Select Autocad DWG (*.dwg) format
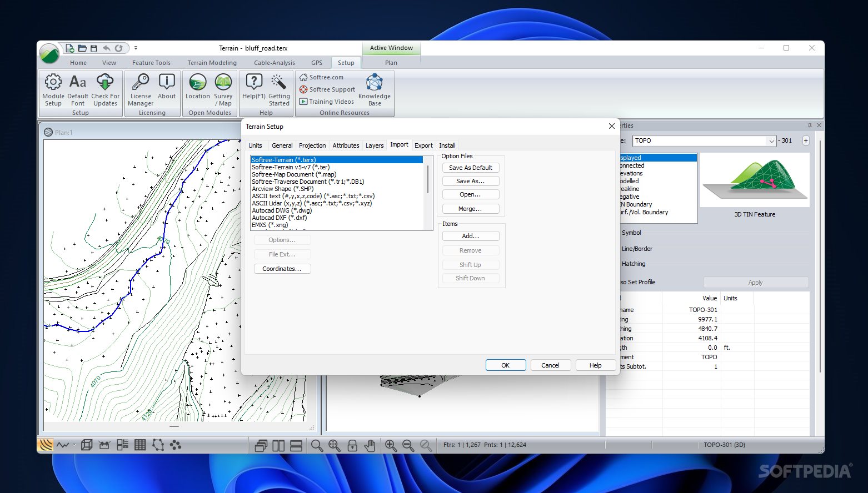The image size is (868, 493). tap(282, 210)
